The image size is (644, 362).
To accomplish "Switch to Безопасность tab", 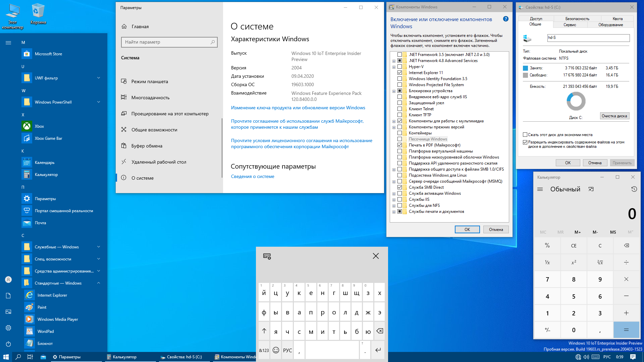I will point(577,19).
